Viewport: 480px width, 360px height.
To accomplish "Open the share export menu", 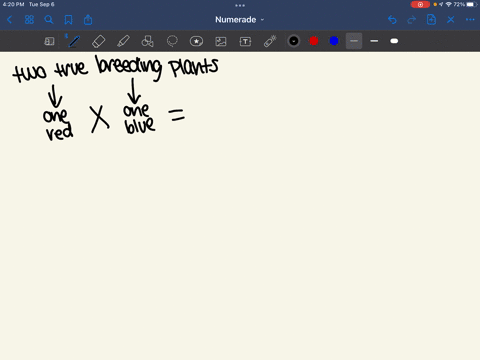I will point(88,20).
